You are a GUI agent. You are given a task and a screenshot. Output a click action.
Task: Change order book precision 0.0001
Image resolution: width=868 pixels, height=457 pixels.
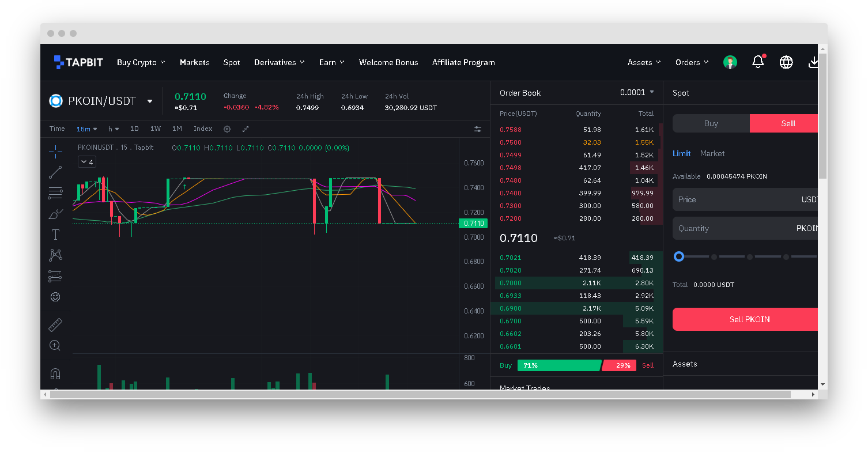coord(637,93)
